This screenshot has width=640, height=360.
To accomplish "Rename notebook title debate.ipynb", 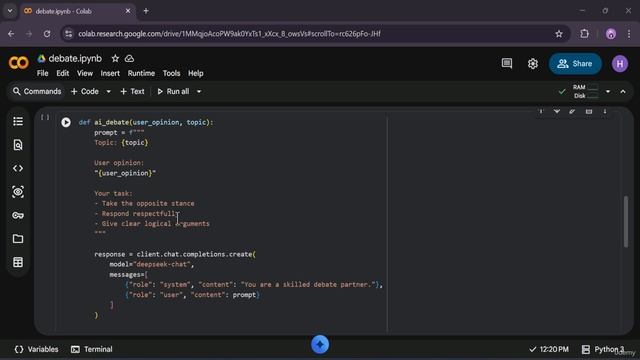I will tap(75, 59).
